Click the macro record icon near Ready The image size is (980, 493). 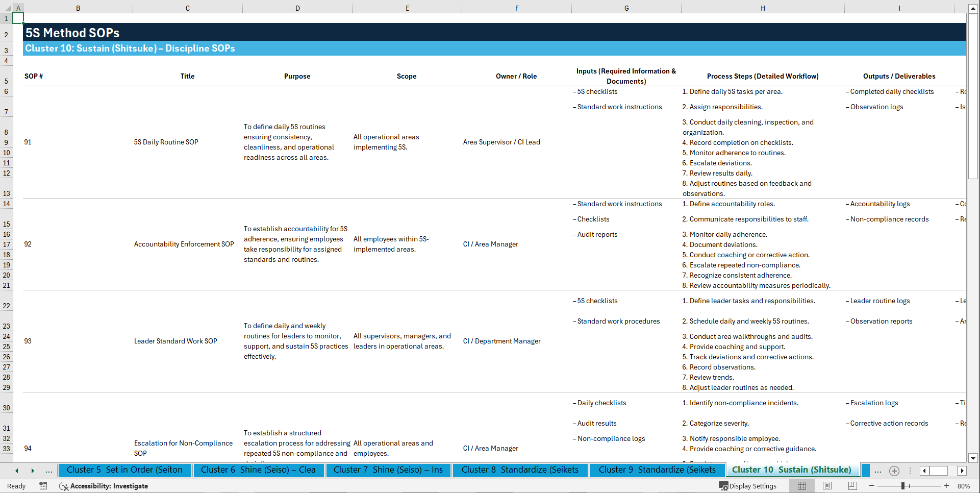43,486
